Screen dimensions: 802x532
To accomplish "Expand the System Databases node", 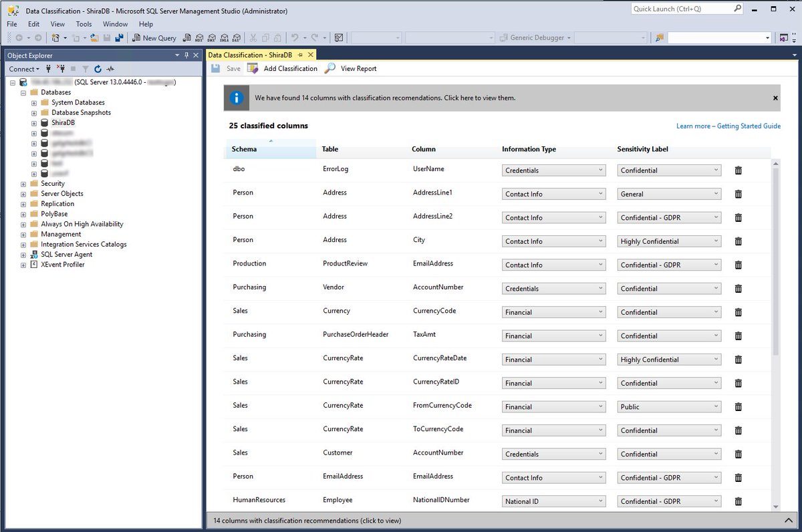I will [x=34, y=102].
